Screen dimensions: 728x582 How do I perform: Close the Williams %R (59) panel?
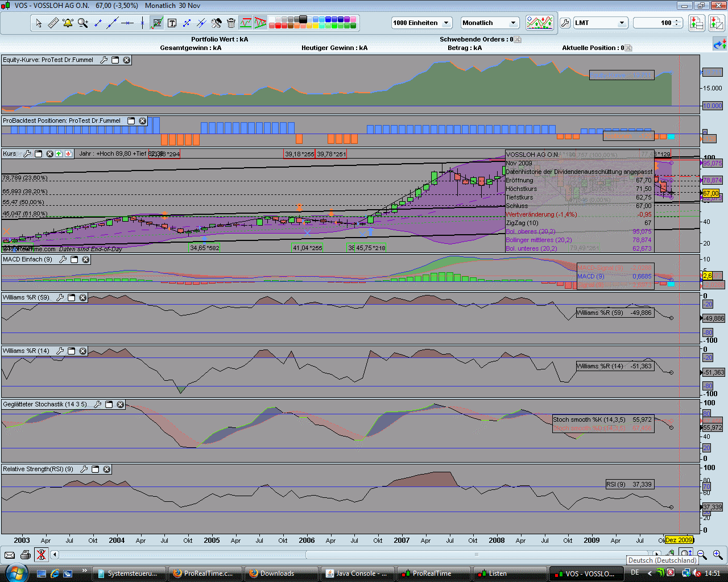pos(83,298)
